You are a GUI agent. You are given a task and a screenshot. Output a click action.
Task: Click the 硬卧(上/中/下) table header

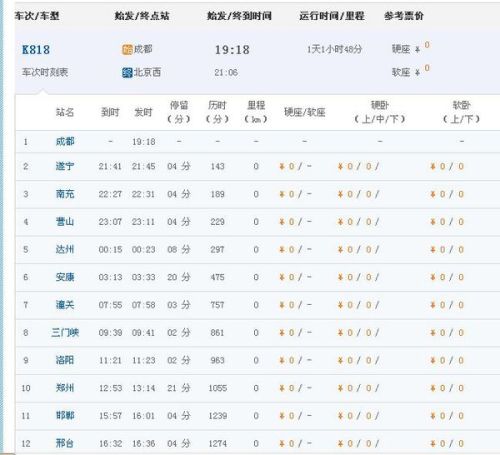point(380,112)
